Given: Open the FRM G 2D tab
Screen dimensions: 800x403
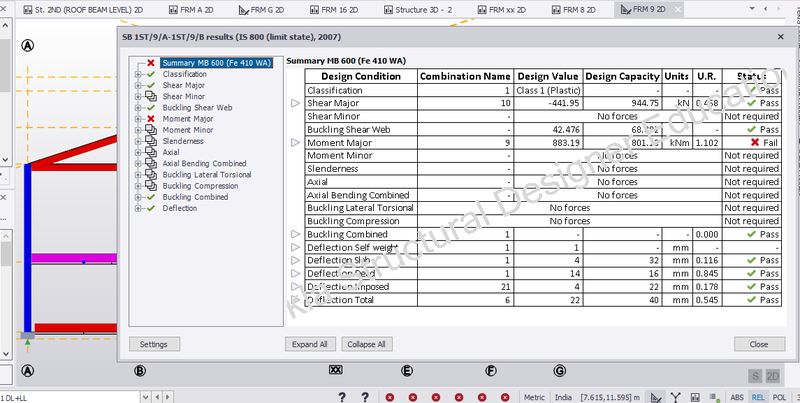Looking at the screenshot, I should point(261,10).
